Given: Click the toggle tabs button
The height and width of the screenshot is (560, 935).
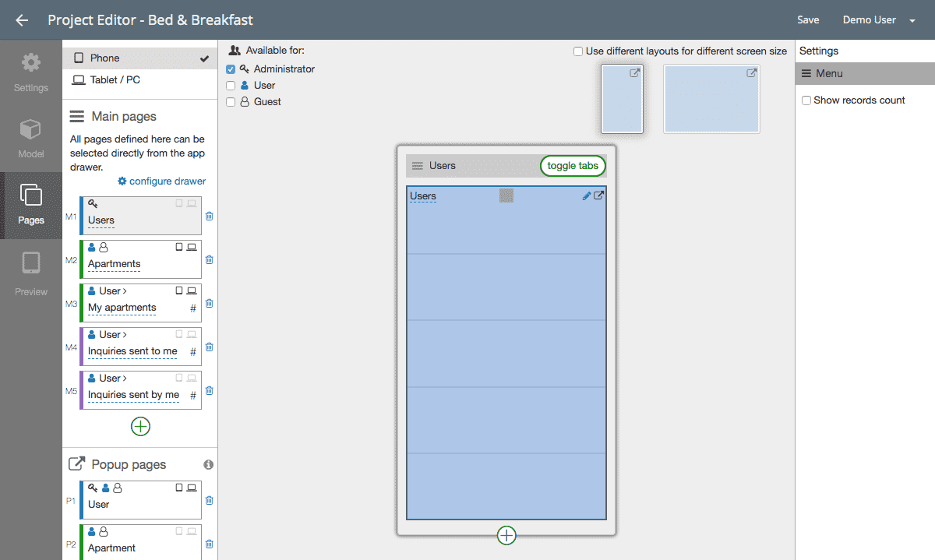Looking at the screenshot, I should pos(573,166).
